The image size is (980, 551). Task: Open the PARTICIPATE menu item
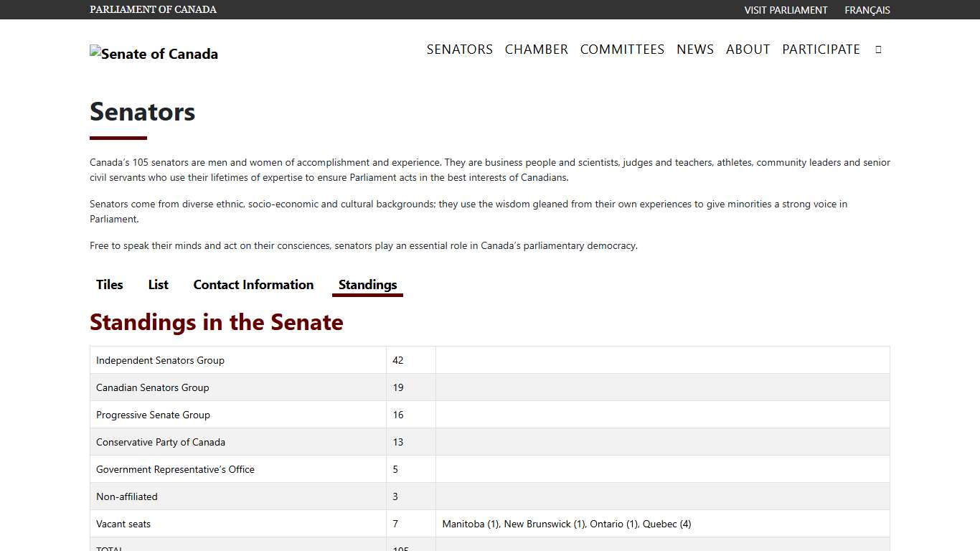(x=821, y=50)
